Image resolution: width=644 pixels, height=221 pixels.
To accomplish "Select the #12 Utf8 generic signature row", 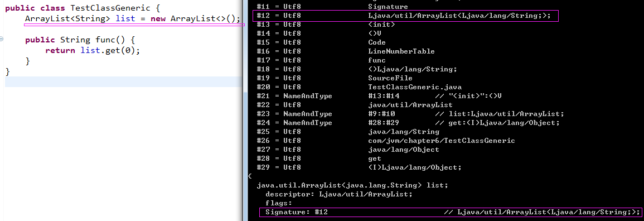I will (x=405, y=16).
